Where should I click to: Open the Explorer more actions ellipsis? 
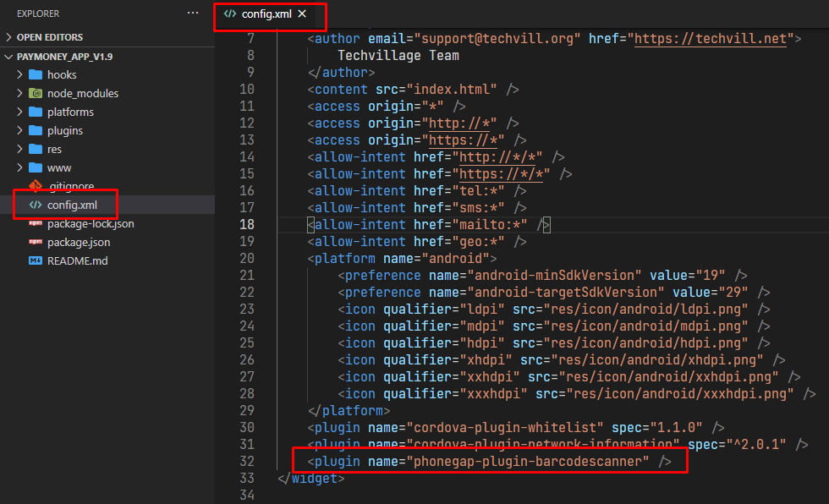click(194, 14)
